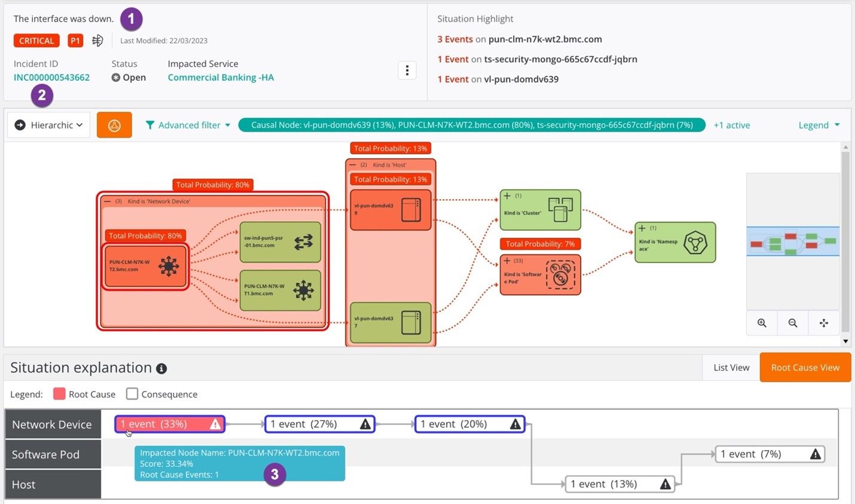This screenshot has width=855, height=504.
Task: Expand the Kind is 'Software Pod' group
Action: click(x=507, y=261)
